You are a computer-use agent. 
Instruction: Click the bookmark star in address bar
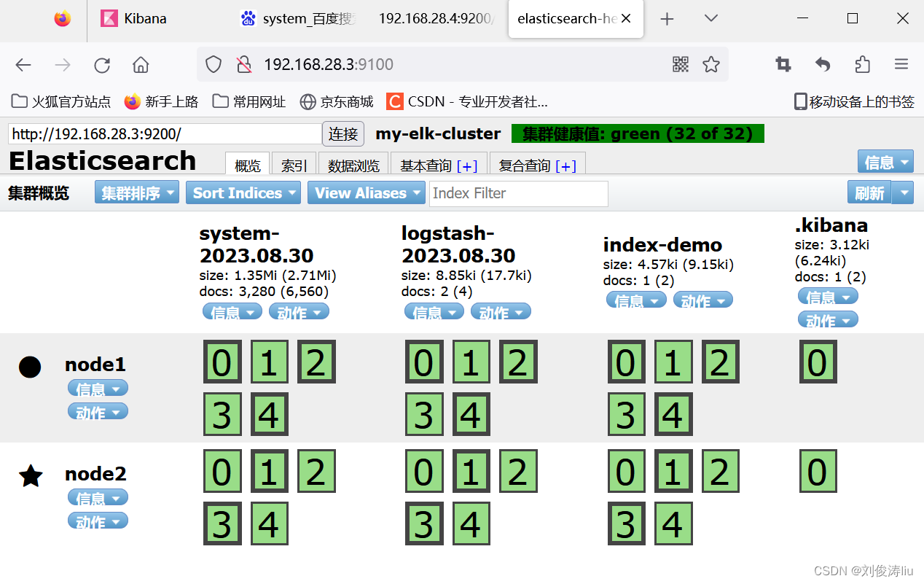pos(711,65)
